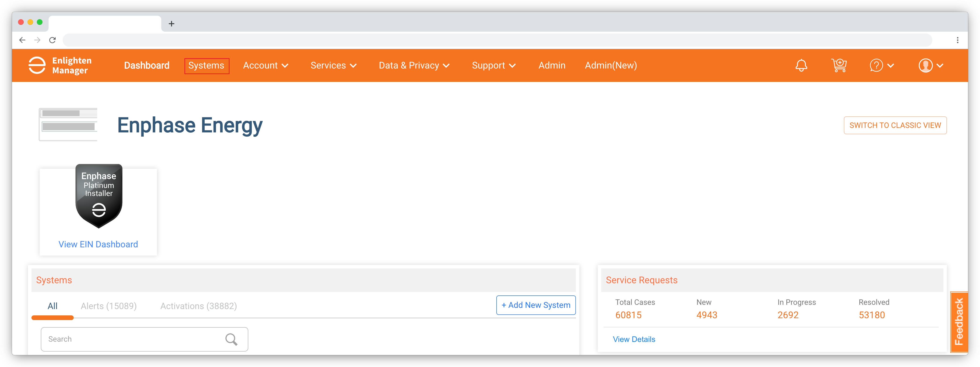Click the In Progress value 2692

(788, 315)
